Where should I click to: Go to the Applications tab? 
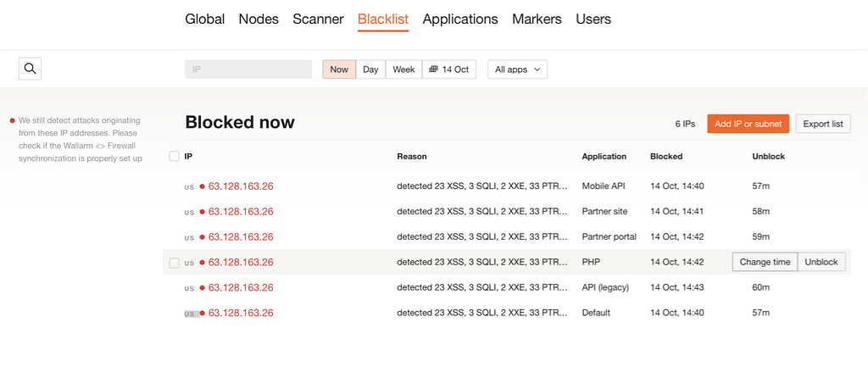click(460, 19)
